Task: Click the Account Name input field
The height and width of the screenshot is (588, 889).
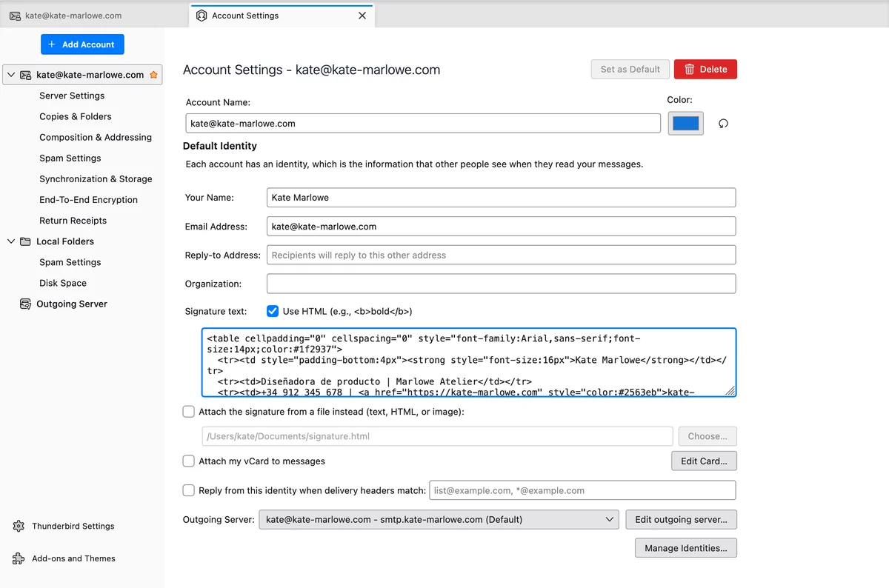Action: pos(423,123)
